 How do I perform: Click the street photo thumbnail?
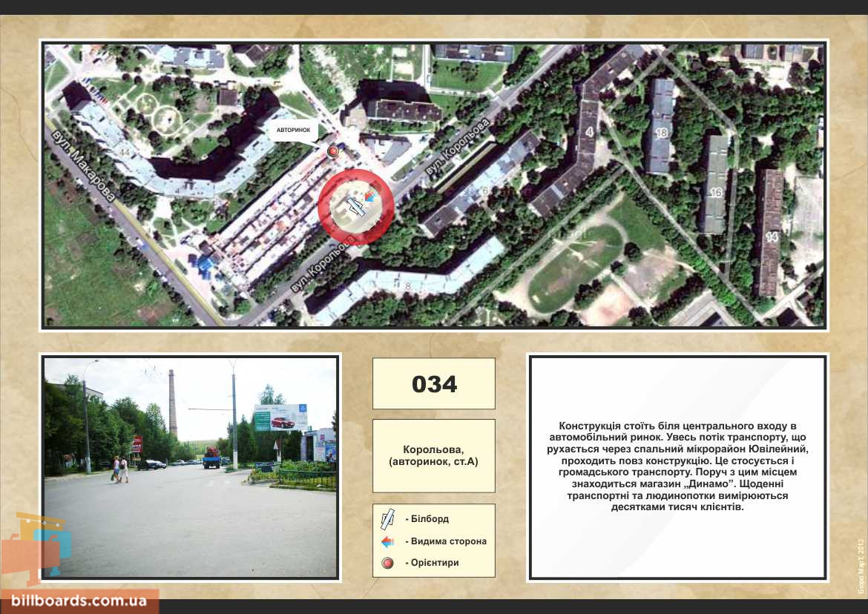click(191, 467)
